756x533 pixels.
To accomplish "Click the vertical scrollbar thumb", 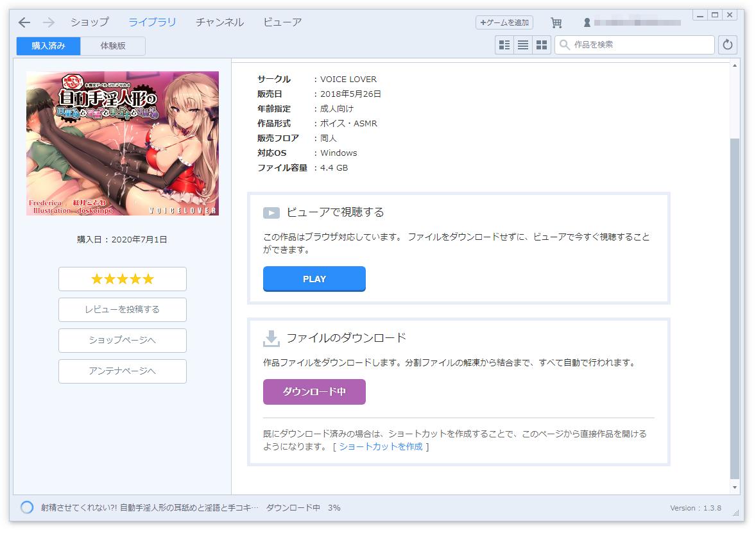I will (x=735, y=309).
